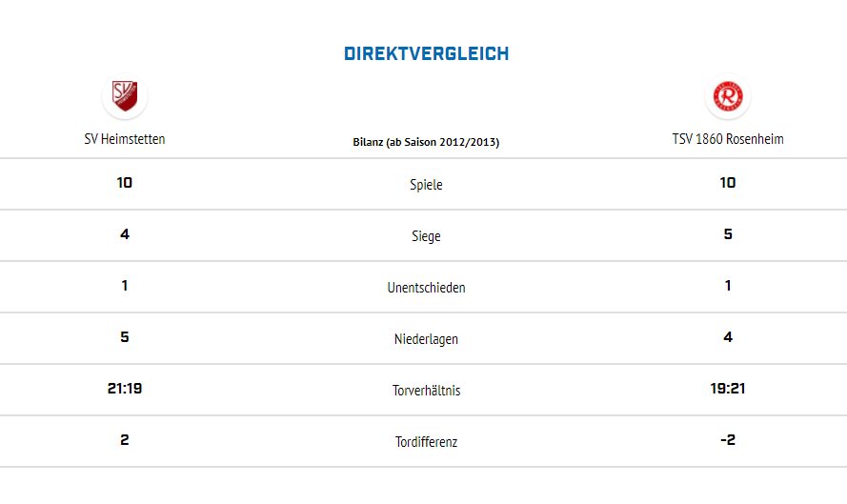The image size is (847, 504).
Task: Select Heimstetten's Spiele count of 10
Action: point(125,183)
